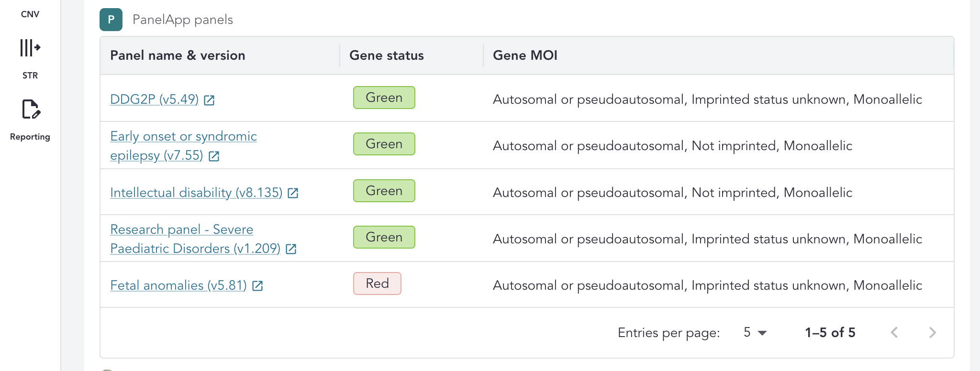
Task: Open Early onset or syndromic epilepsy link
Action: click(x=183, y=137)
